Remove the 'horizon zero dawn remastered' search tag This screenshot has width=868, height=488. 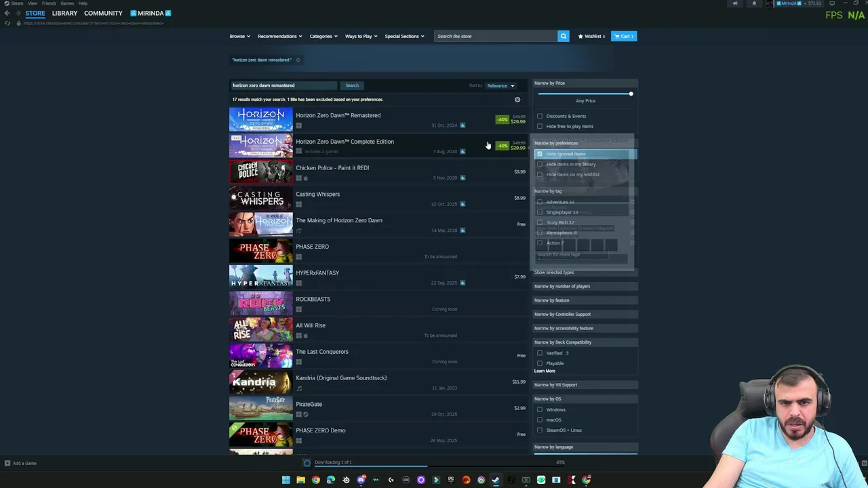click(298, 60)
